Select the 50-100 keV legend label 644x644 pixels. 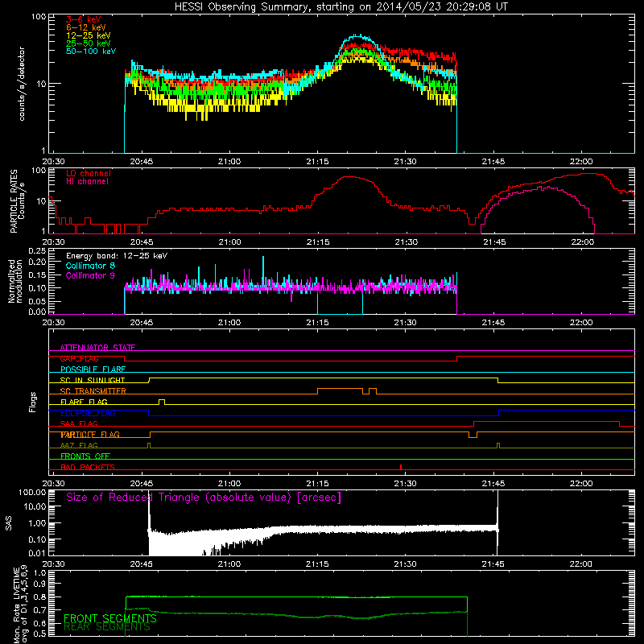[91, 52]
